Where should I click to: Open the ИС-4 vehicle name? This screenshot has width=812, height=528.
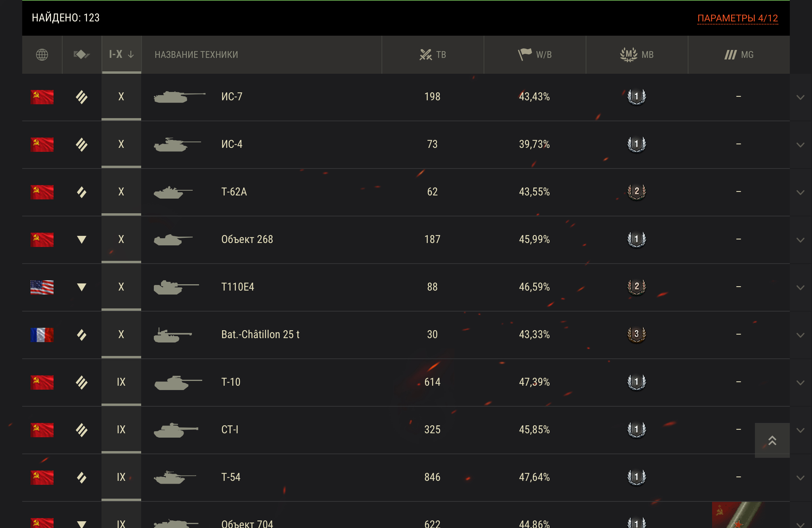point(232,144)
